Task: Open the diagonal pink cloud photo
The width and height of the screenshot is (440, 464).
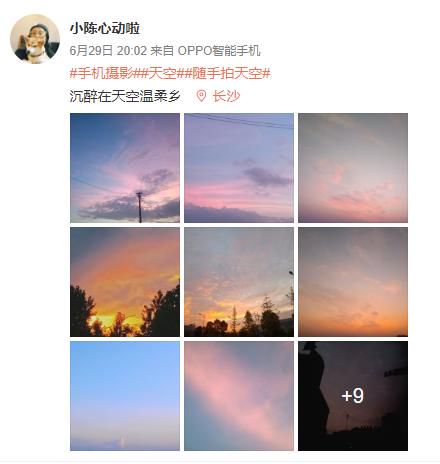Action: click(x=239, y=396)
